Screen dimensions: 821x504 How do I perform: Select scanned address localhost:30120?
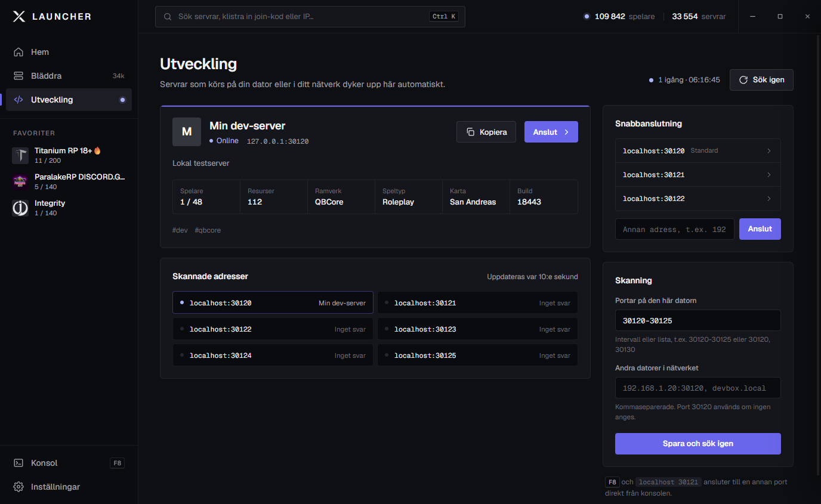pos(273,302)
